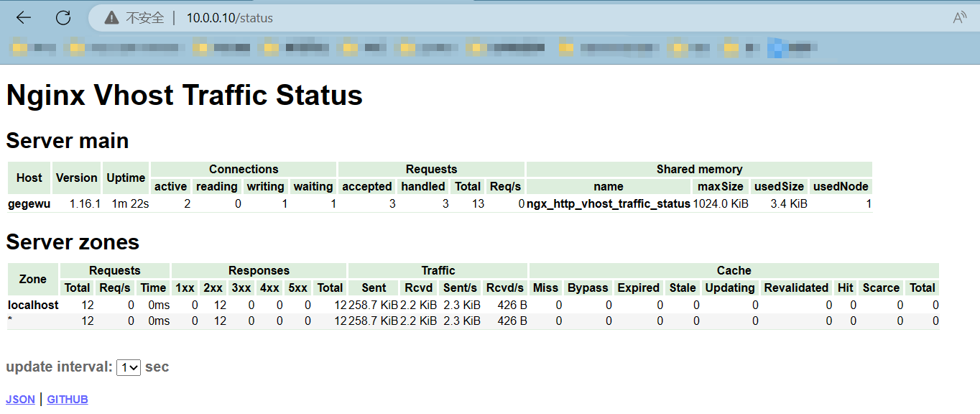
Task: Open the update interval dropdown
Action: 129,367
